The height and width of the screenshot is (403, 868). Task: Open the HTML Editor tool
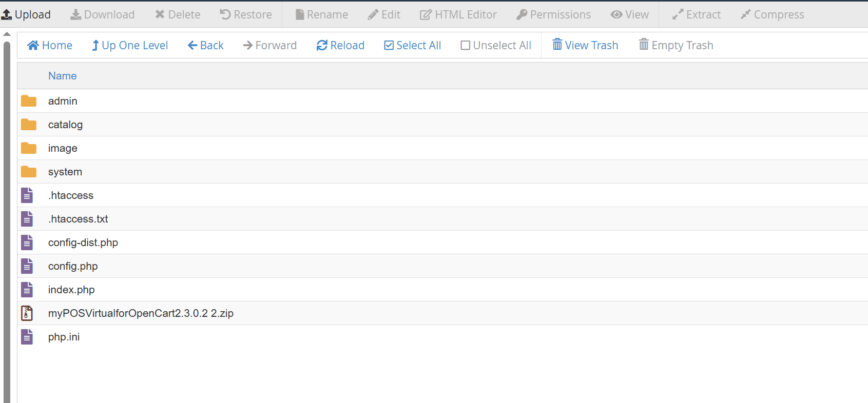(458, 15)
